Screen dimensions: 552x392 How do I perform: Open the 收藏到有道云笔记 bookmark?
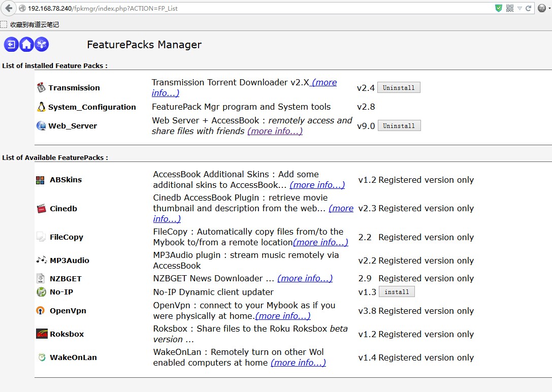point(29,25)
